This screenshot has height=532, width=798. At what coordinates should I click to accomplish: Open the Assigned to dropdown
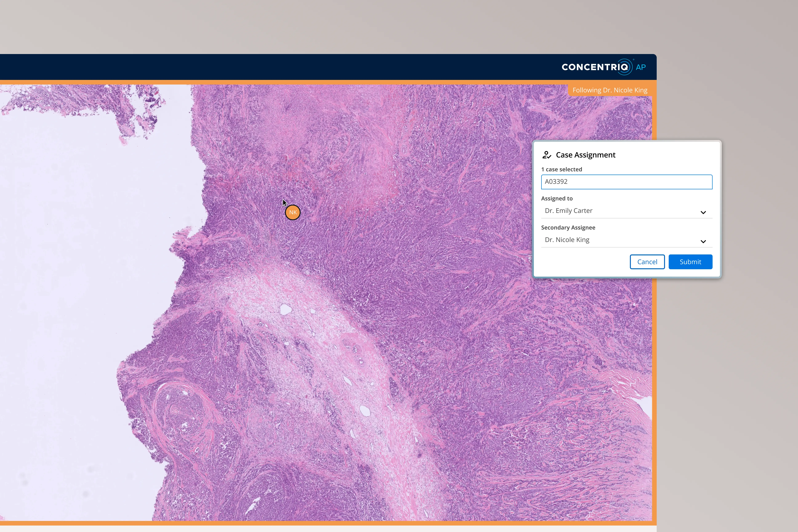pyautogui.click(x=626, y=211)
